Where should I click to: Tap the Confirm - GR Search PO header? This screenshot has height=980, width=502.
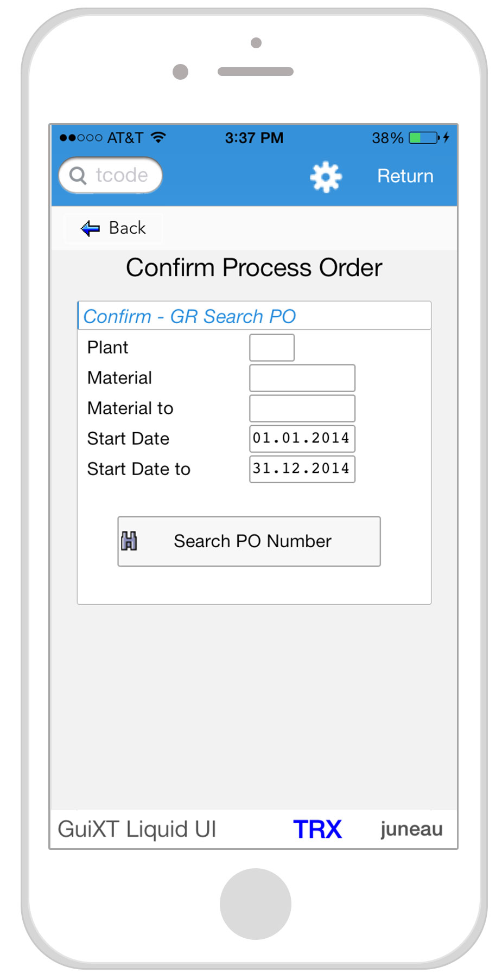pyautogui.click(x=189, y=316)
